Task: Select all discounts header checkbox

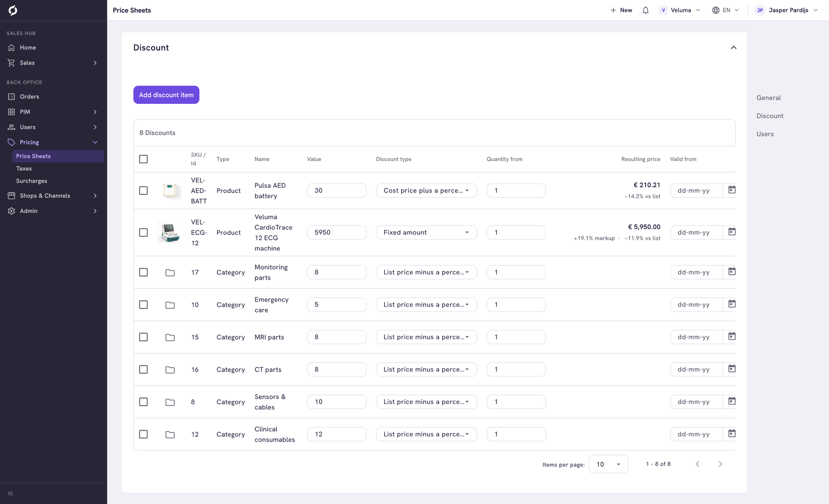Action: 143,159
